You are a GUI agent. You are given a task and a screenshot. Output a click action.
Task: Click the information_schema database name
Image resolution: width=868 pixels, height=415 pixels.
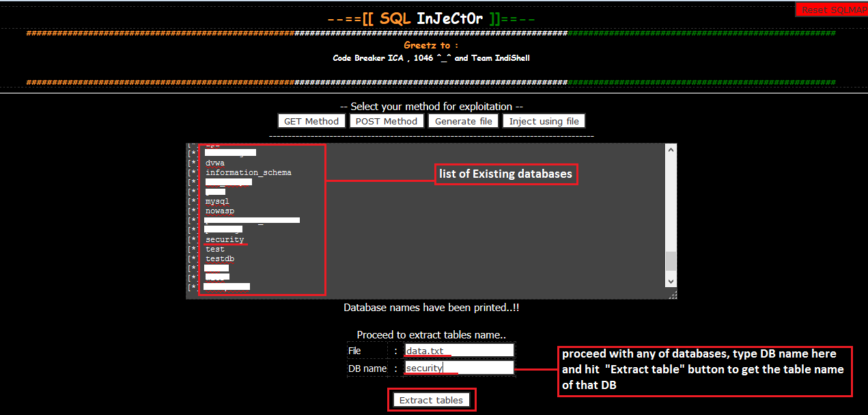(x=249, y=172)
